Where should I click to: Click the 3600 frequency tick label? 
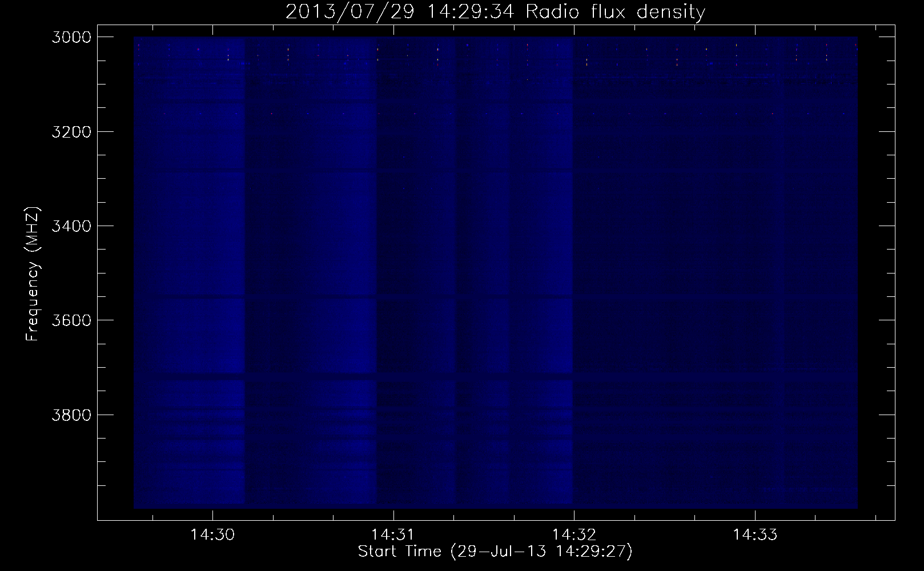[x=71, y=320]
